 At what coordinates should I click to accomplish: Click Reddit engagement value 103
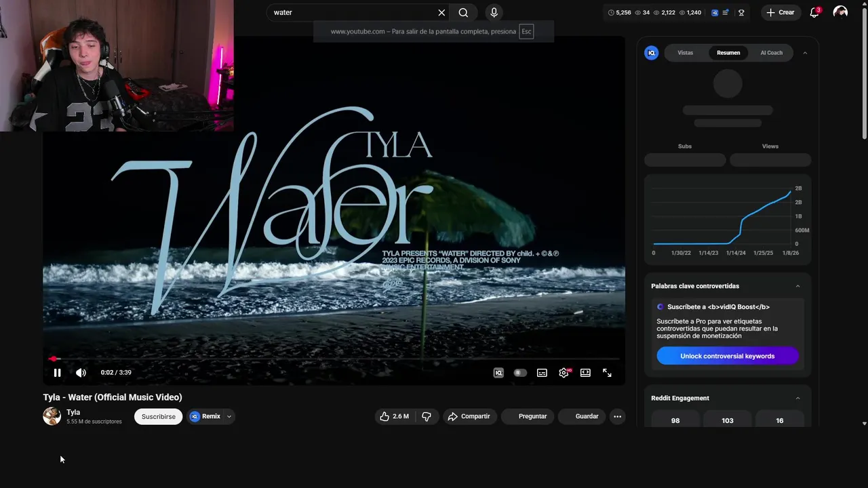(728, 420)
